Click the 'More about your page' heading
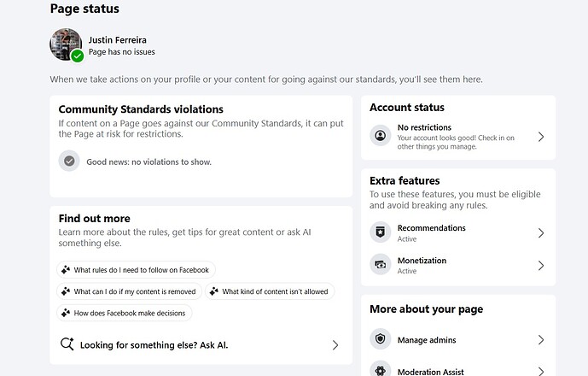 point(427,309)
